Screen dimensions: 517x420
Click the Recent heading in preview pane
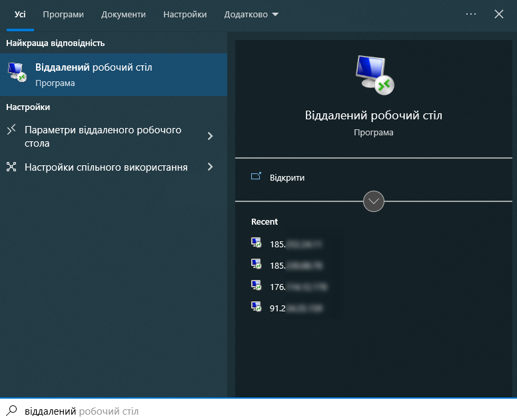[x=264, y=222]
